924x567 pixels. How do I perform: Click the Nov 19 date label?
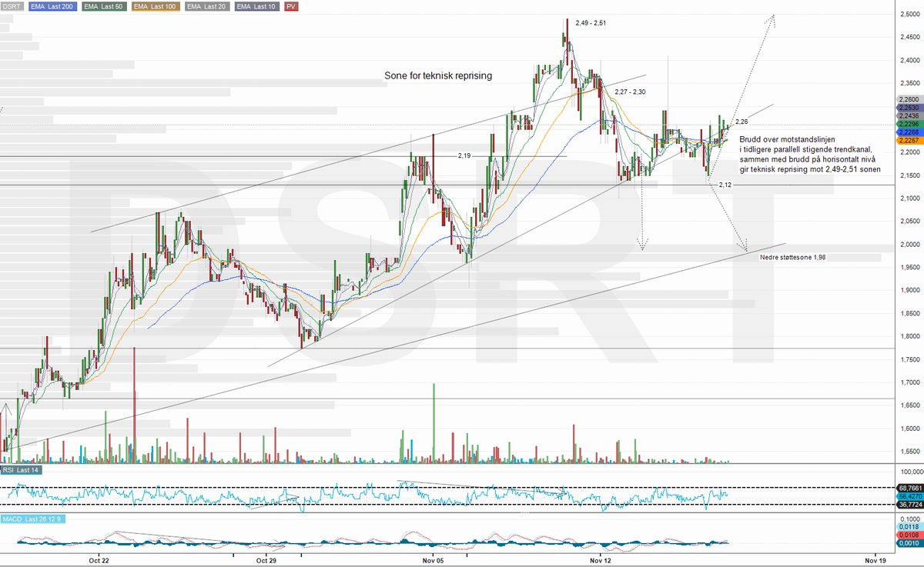click(874, 561)
